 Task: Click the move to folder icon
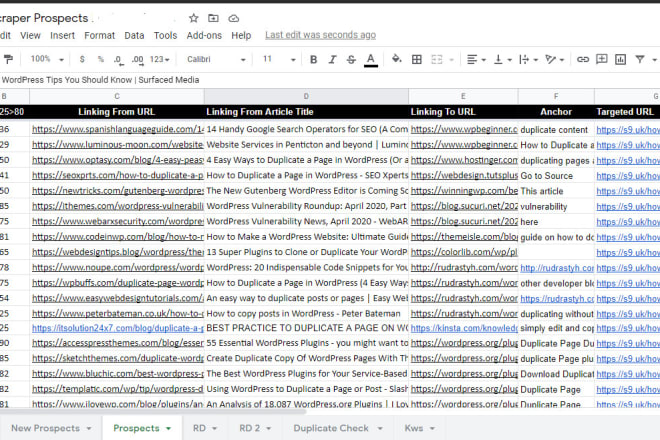coord(213,18)
